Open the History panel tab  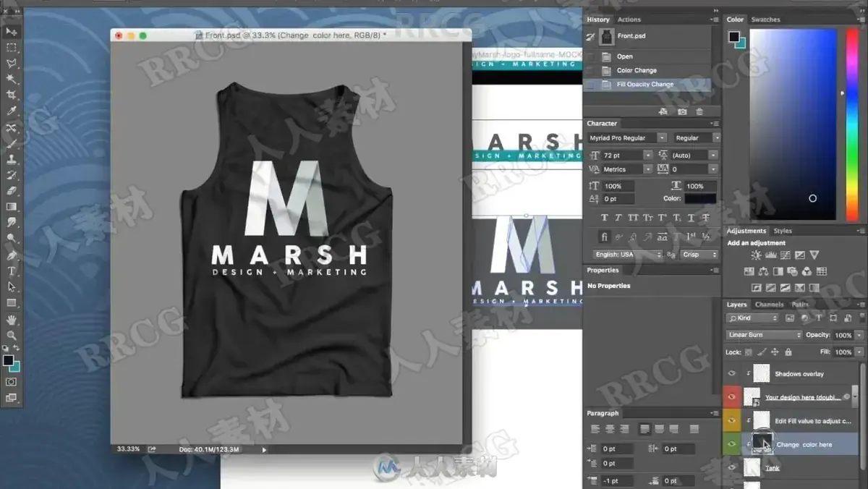click(x=598, y=20)
